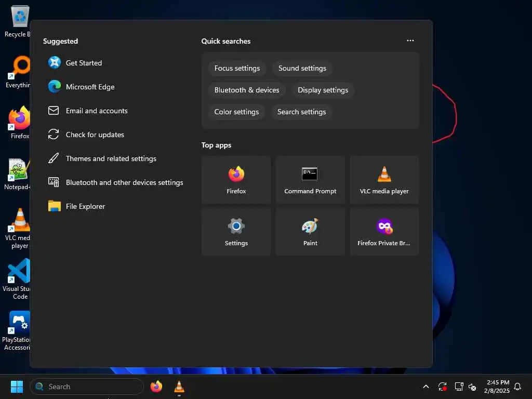Click the Windows Start button
Image resolution: width=532 pixels, height=399 pixels.
click(x=17, y=387)
